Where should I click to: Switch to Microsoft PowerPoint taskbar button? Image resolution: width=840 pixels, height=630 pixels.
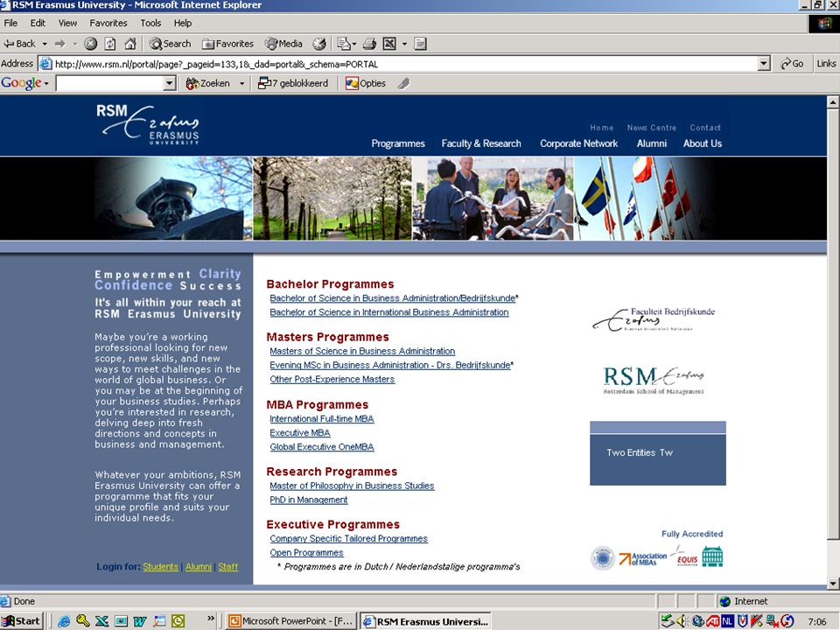(x=290, y=621)
